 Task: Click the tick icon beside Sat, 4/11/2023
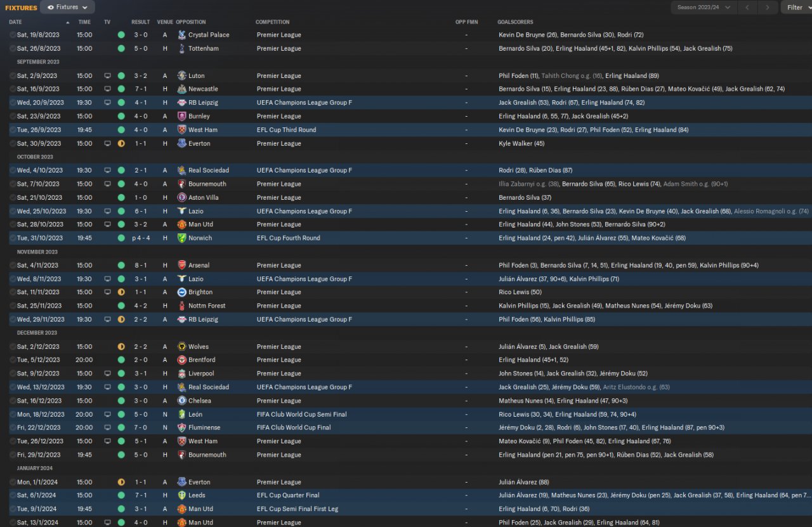[x=13, y=265]
